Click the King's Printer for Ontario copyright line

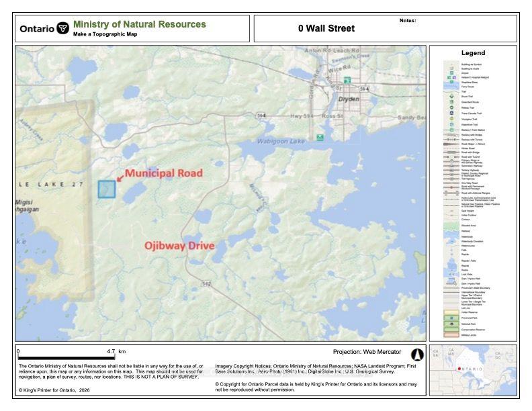[x=54, y=390]
